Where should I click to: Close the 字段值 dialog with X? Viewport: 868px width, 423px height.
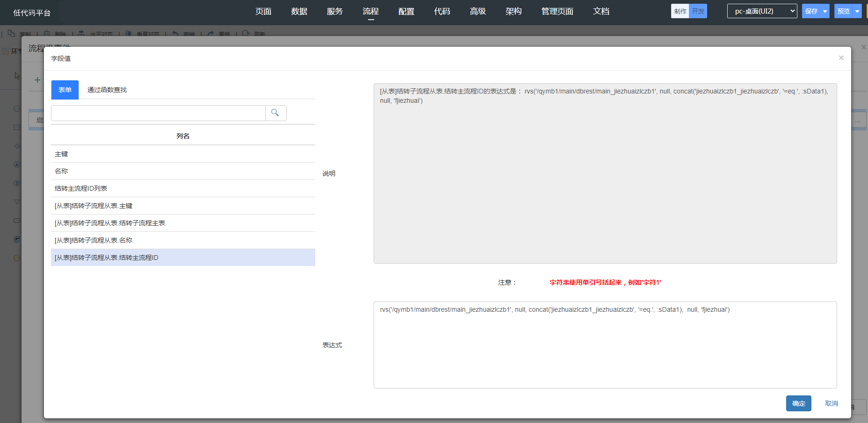click(x=841, y=58)
